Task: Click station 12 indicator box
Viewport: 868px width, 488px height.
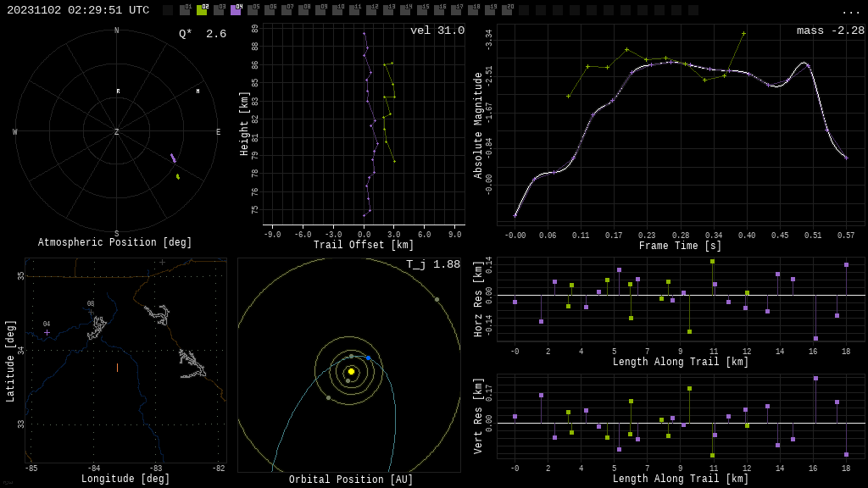Action: [x=371, y=10]
